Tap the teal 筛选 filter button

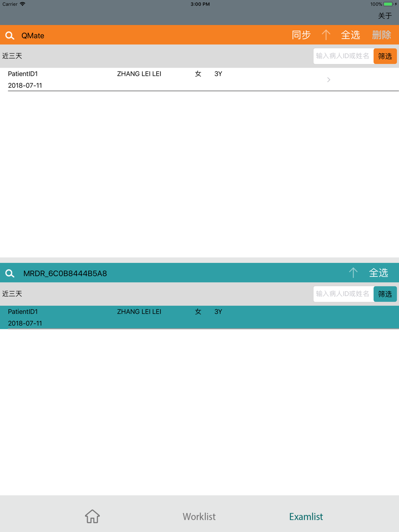(385, 294)
